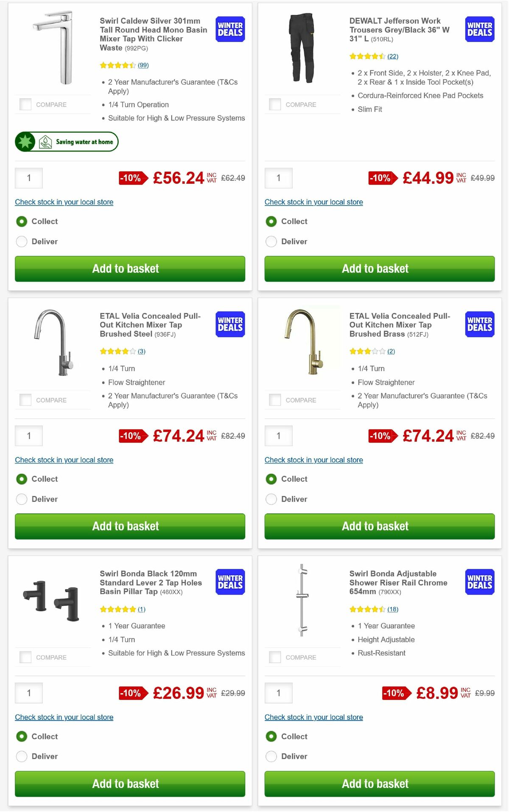This screenshot has width=509, height=812.
Task: Click the -10% badge on ETAL brushed steel tap
Action: click(x=132, y=436)
